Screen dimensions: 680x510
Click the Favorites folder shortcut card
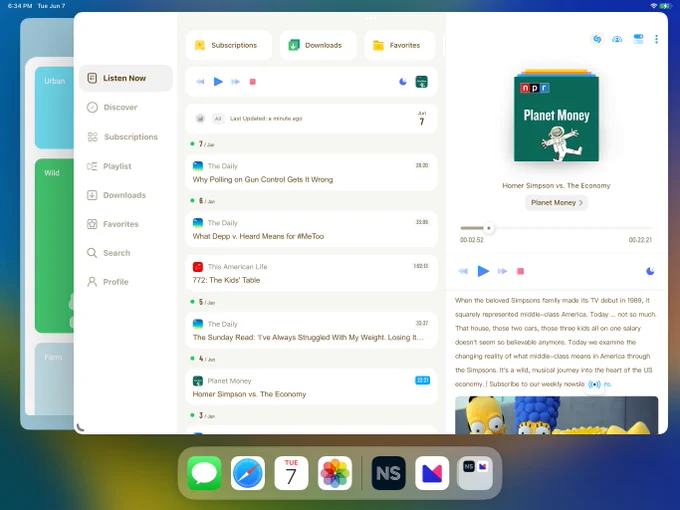tap(399, 45)
